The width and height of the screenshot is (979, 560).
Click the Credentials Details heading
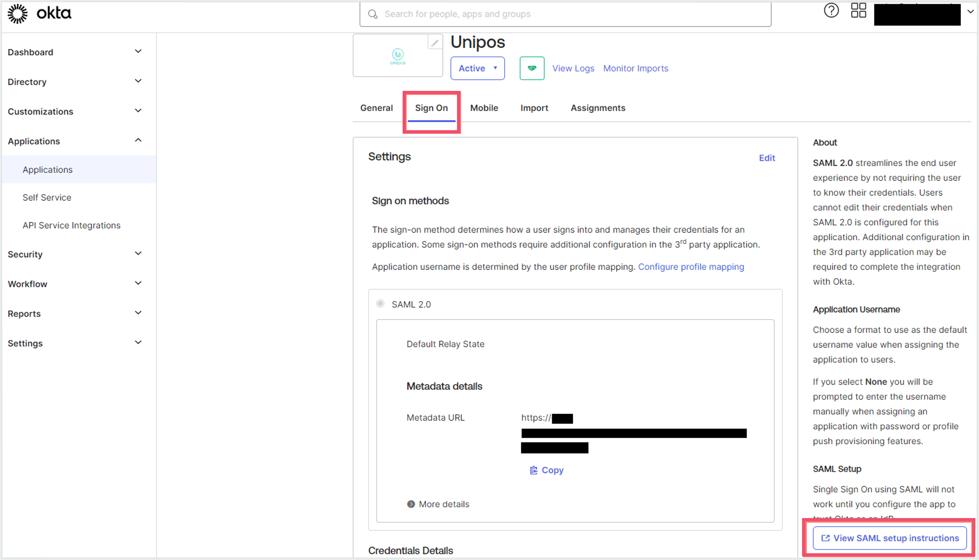[x=410, y=550]
